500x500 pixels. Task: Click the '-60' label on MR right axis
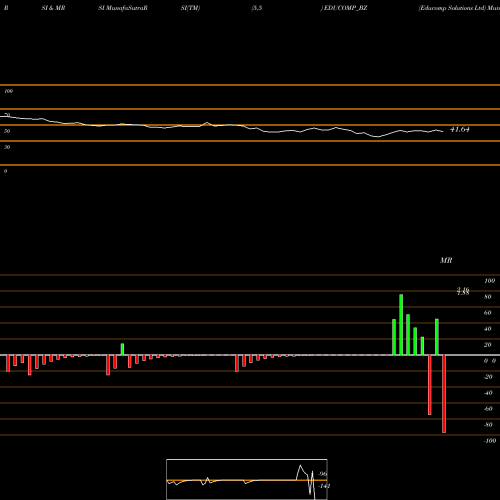488,409
